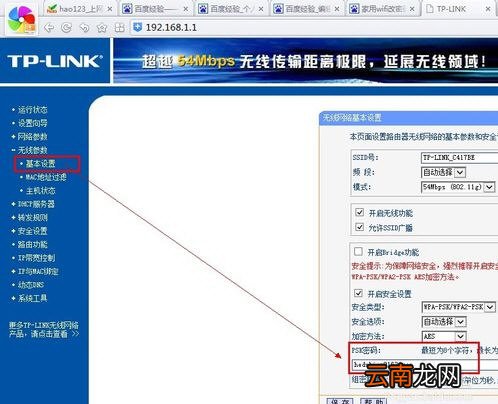Switch to the 家用wifi改密 tab

(382, 9)
